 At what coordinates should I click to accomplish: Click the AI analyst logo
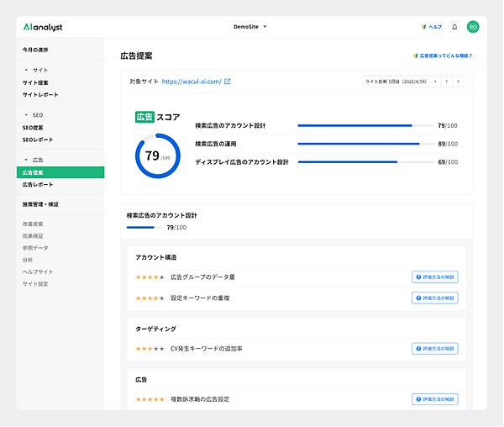coord(43,27)
